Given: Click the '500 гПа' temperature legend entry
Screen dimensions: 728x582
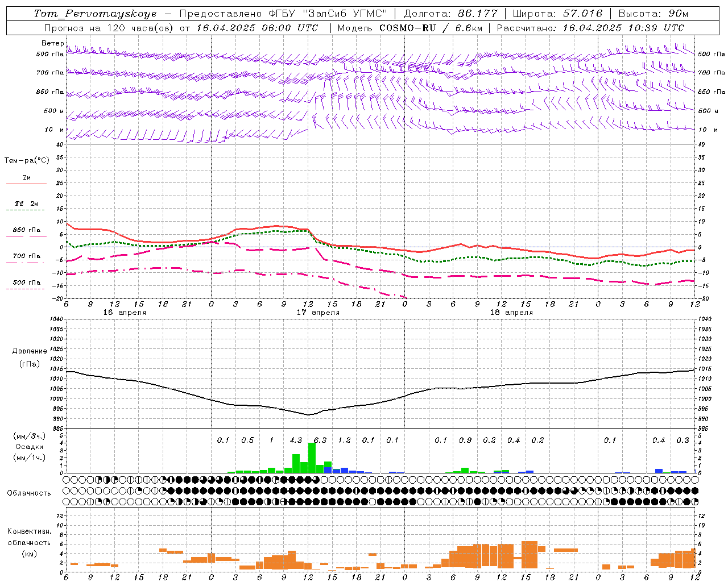Looking at the screenshot, I should (27, 282).
